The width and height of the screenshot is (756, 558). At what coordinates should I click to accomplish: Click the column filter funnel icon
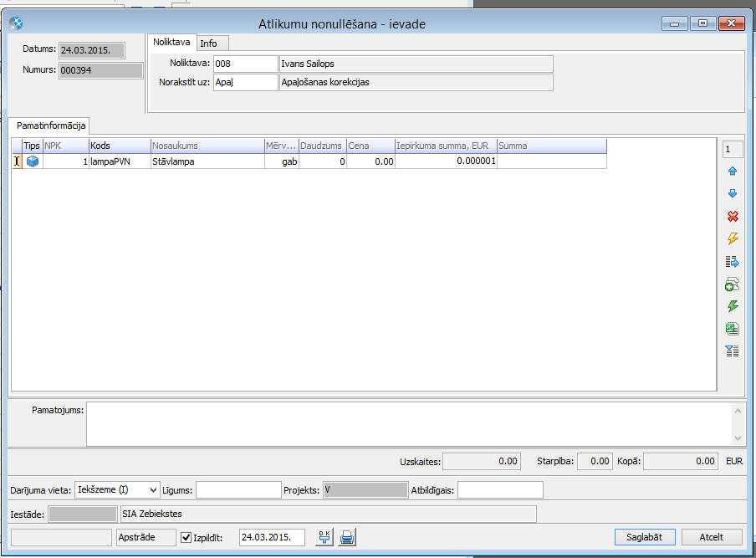[x=733, y=351]
